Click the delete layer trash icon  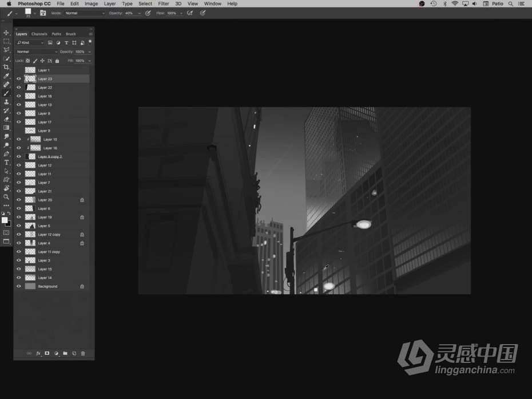83,353
